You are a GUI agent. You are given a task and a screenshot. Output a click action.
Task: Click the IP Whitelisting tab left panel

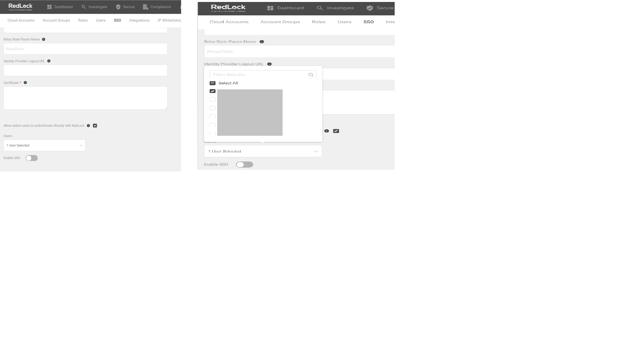point(169,20)
